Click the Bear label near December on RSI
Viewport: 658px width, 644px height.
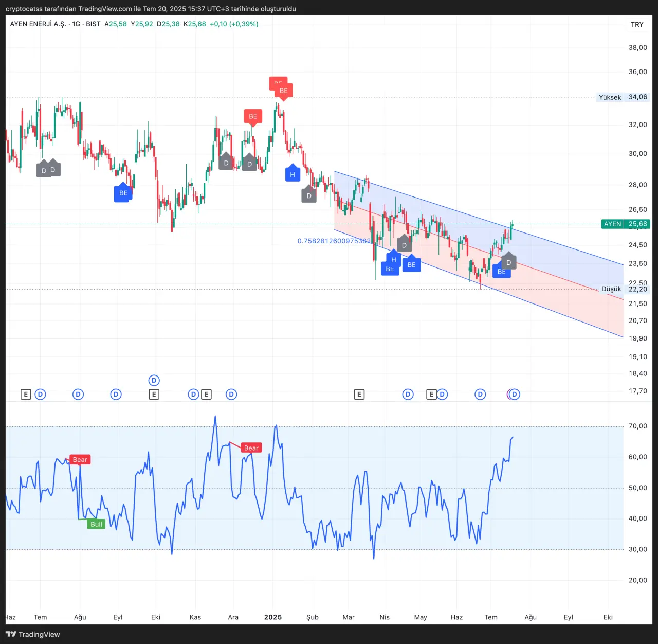coord(251,448)
